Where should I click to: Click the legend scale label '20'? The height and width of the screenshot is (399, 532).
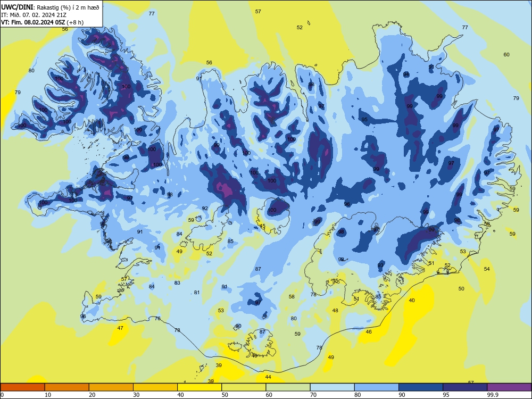tap(92, 395)
